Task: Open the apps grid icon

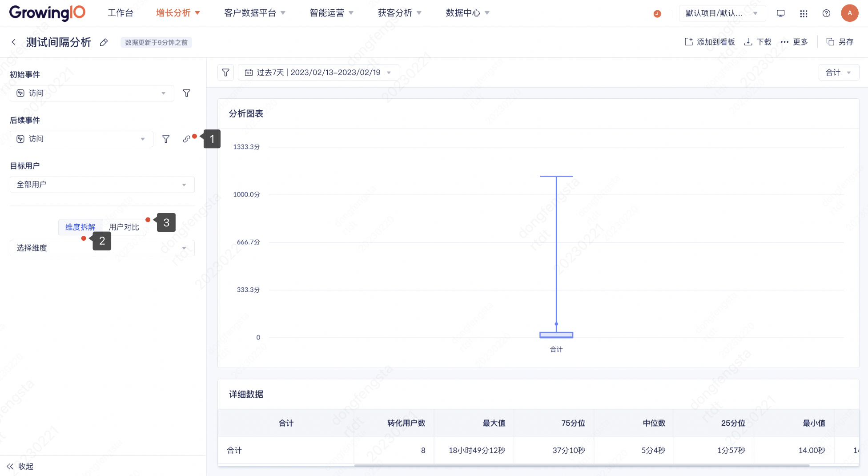Action: pyautogui.click(x=804, y=13)
